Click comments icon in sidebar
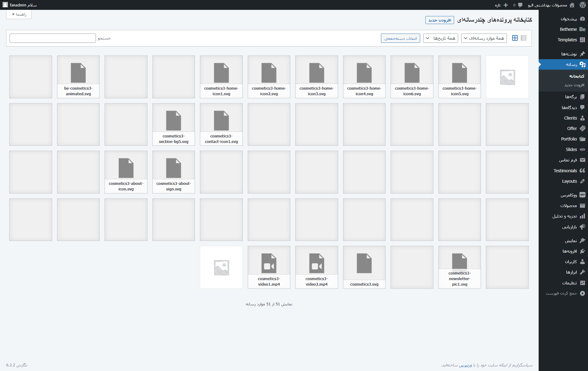This screenshot has height=371, width=588. pyautogui.click(x=582, y=108)
